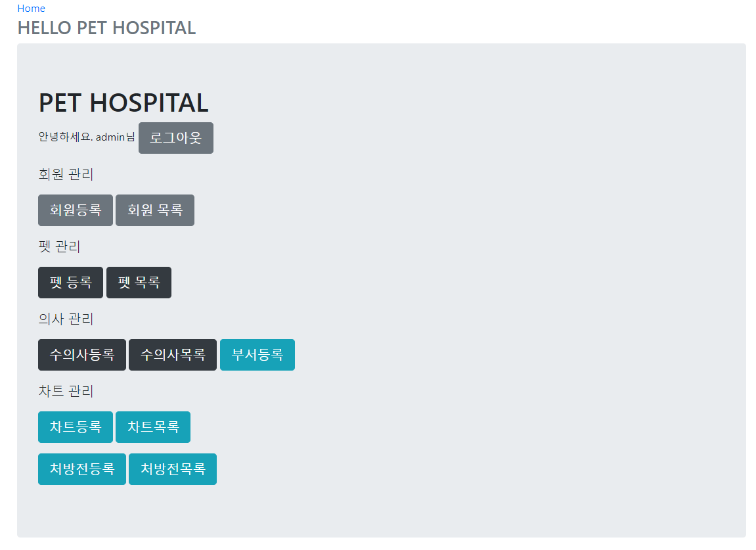Image resolution: width=756 pixels, height=550 pixels.
Task: Click the 로그아웃 button to sign out
Action: pos(175,138)
